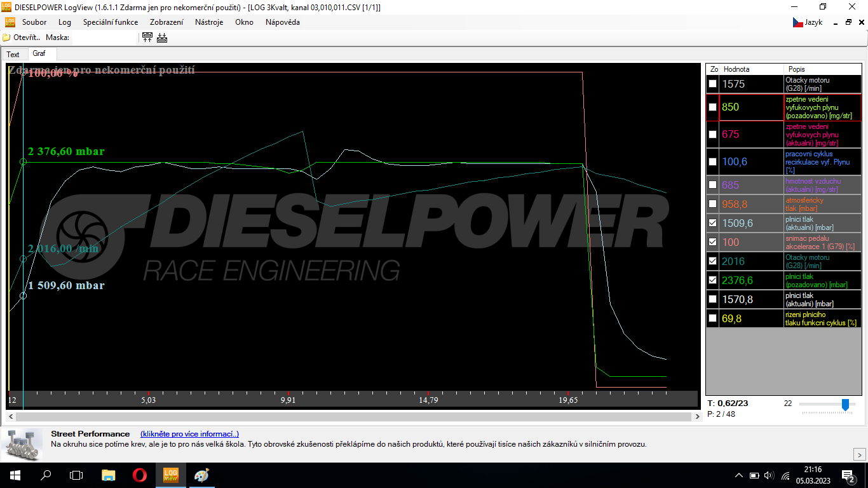Screen dimensions: 868x488
Task: Click the '1 509,60 mbar' graph label
Action: pos(66,285)
